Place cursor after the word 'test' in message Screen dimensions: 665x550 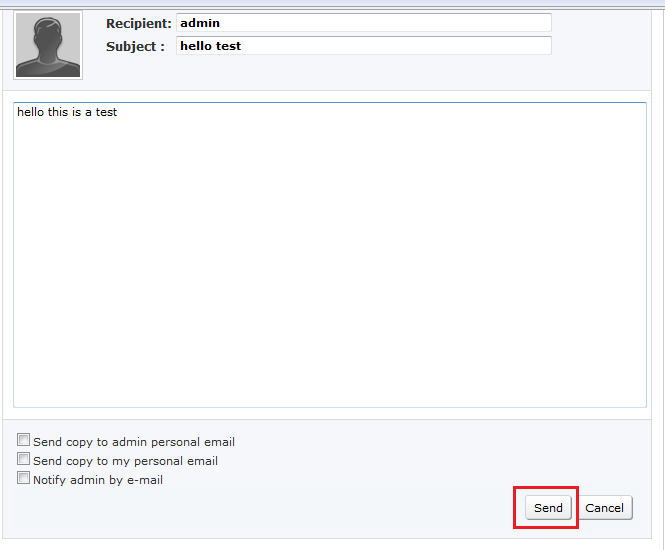(x=117, y=112)
